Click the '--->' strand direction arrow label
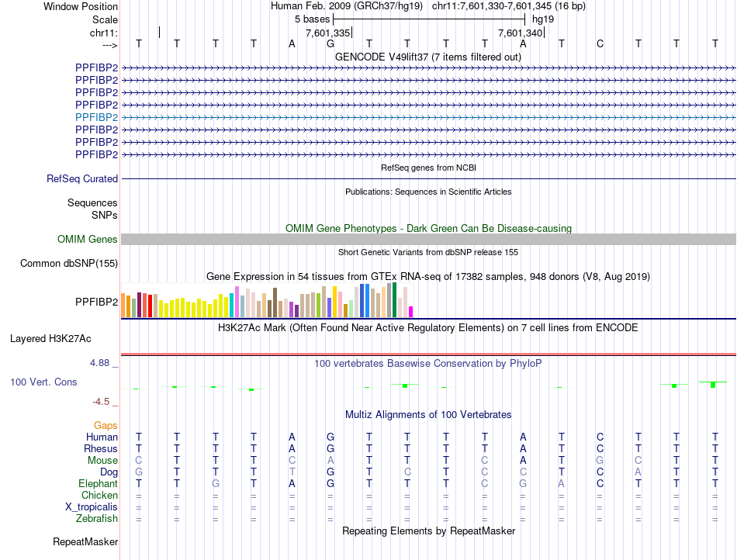The width and height of the screenshot is (737, 560). [110, 45]
